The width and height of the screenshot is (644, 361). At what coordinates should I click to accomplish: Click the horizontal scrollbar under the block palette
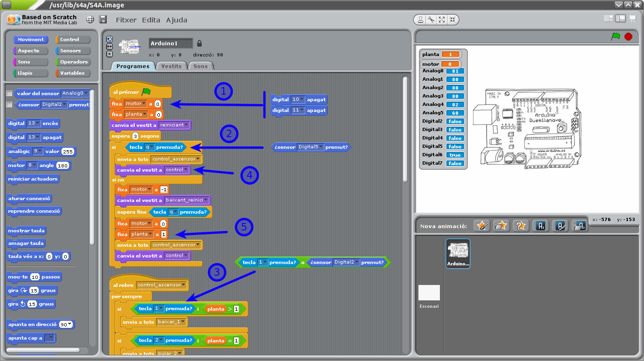[43, 350]
